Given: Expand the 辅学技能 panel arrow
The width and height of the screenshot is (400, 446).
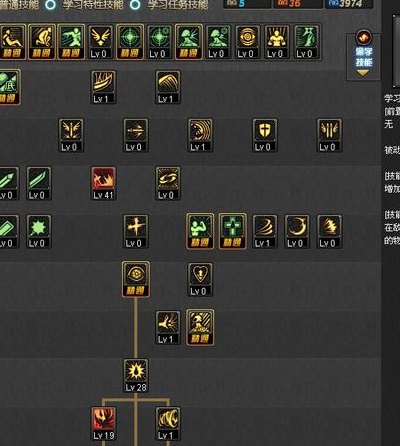Looking at the screenshot, I should coord(363,73).
